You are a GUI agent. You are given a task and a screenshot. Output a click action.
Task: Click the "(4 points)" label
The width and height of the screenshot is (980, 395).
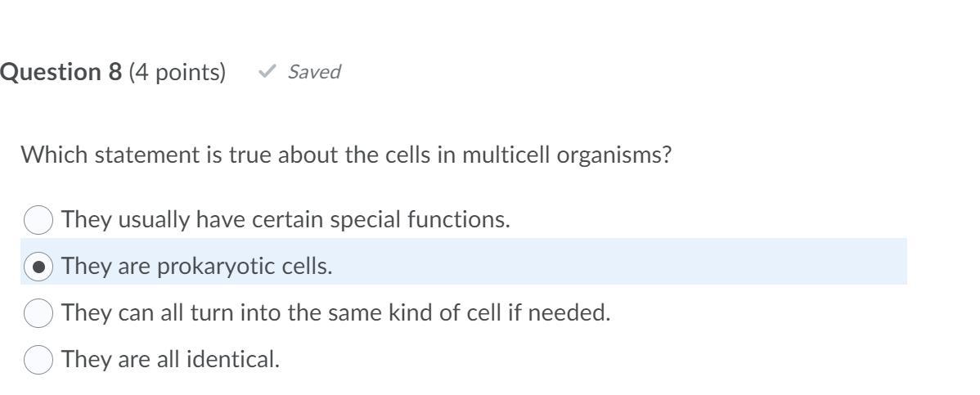177,72
